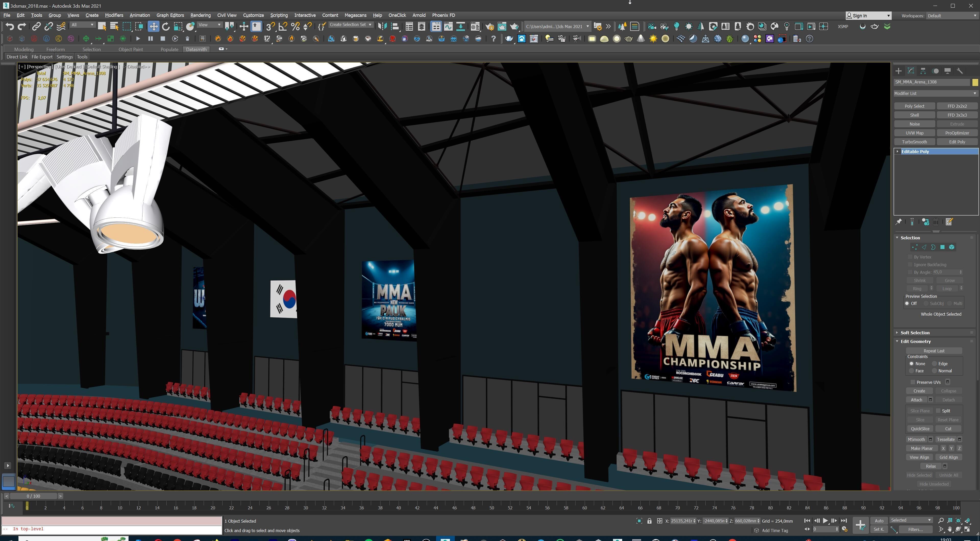980x541 pixels.
Task: Toggle Angle Snap
Action: 283,26
